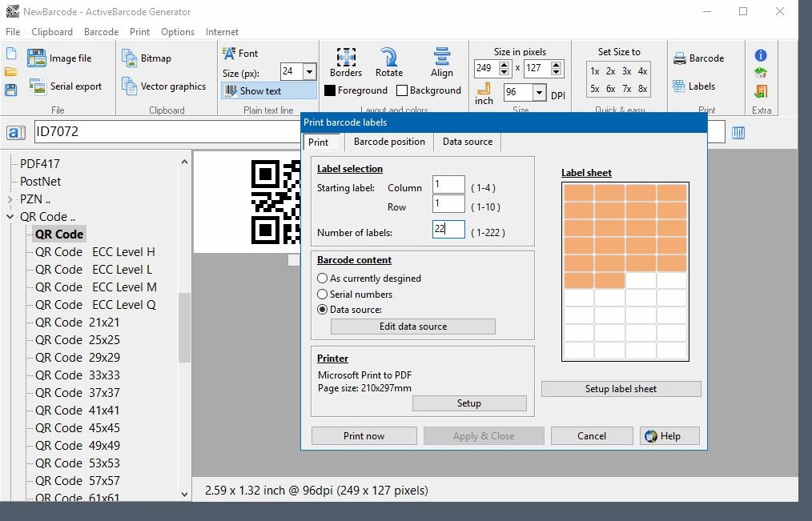812x521 pixels.
Task: Open the File menu
Action: [13, 31]
